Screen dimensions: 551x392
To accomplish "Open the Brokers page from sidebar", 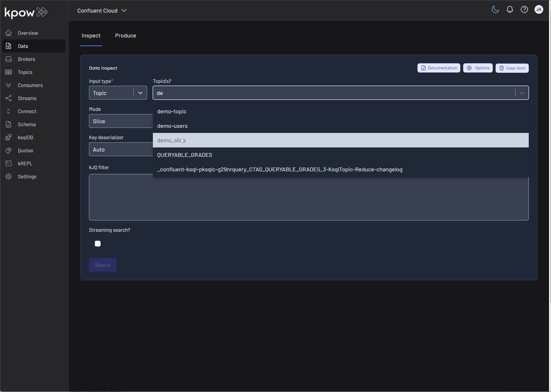I will [26, 59].
